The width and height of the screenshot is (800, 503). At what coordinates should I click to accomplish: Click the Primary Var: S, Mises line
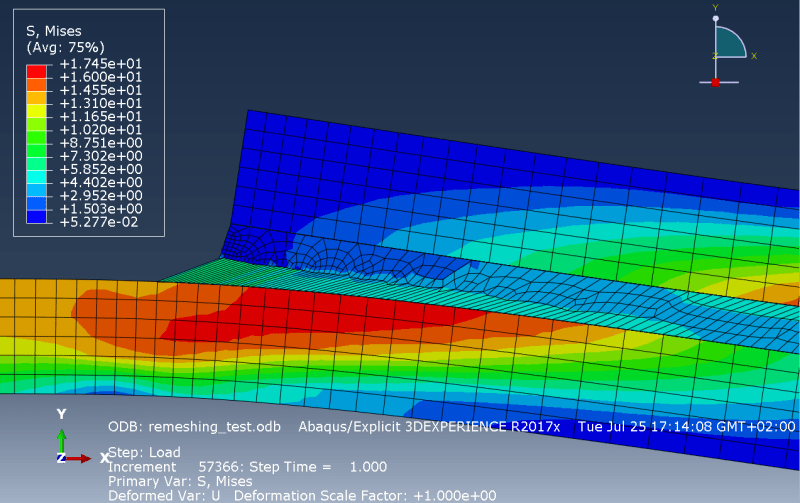[x=180, y=481]
